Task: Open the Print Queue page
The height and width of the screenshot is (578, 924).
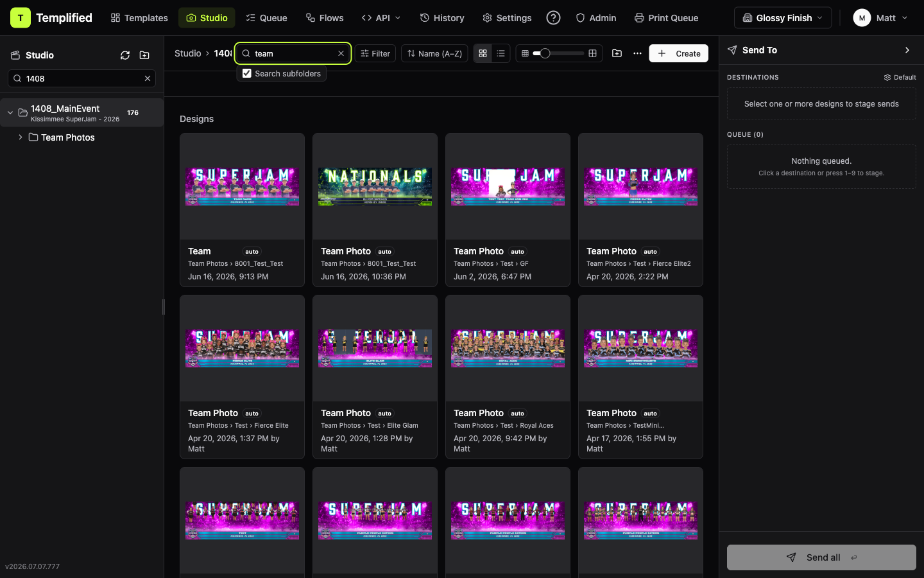Action: [666, 18]
